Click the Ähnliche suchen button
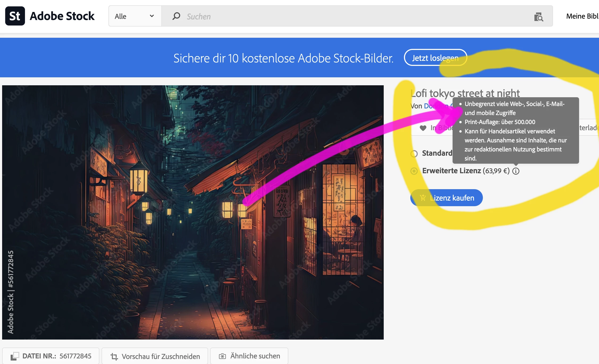Viewport: 599px width, 364px height. pos(249,356)
